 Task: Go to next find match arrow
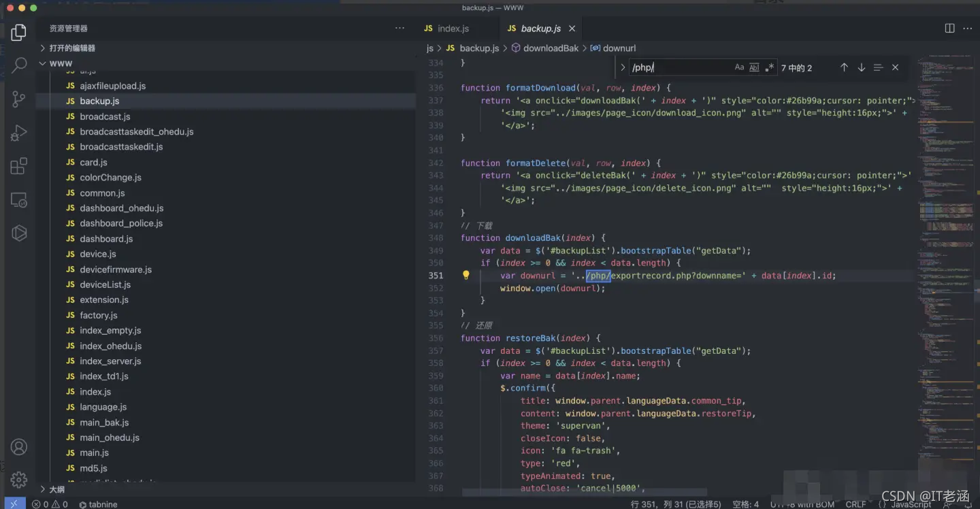pyautogui.click(x=861, y=67)
